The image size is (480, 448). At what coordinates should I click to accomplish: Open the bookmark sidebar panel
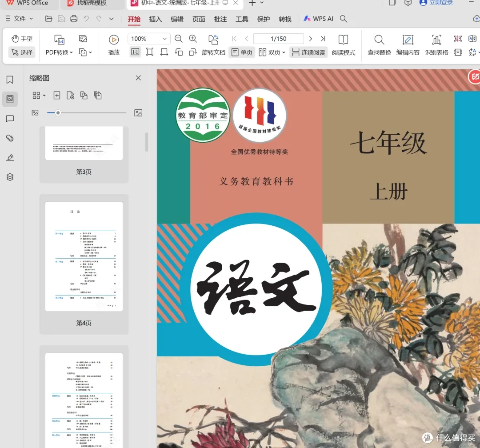[10, 80]
